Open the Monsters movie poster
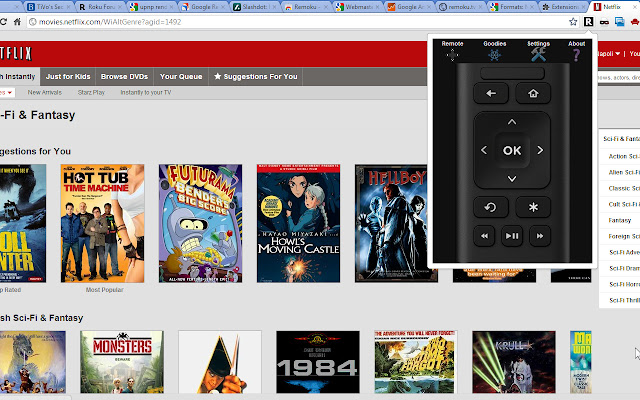This screenshot has height=400, width=640. pos(122,362)
